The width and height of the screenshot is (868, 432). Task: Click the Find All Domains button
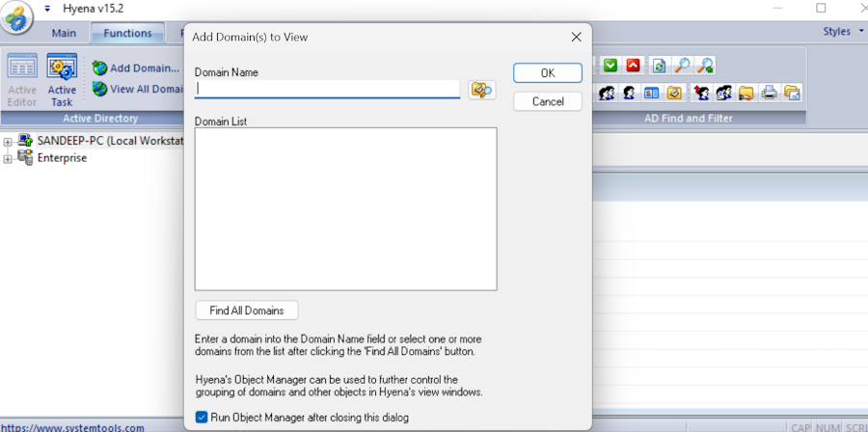point(247,310)
